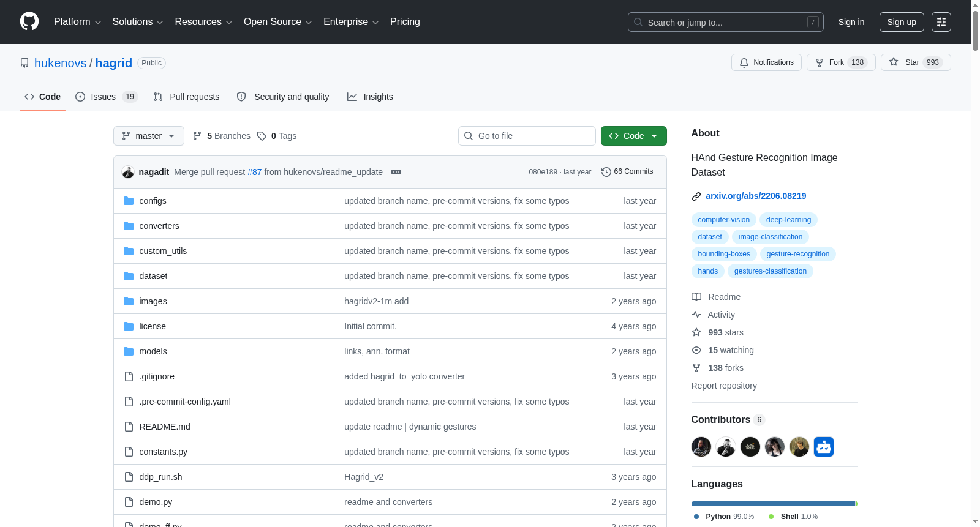Click the Sign in link
This screenshot has height=527, width=980.
[851, 22]
